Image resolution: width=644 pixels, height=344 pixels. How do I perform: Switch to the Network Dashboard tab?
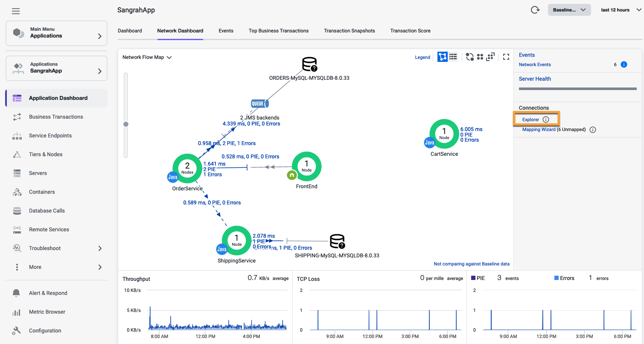(180, 31)
